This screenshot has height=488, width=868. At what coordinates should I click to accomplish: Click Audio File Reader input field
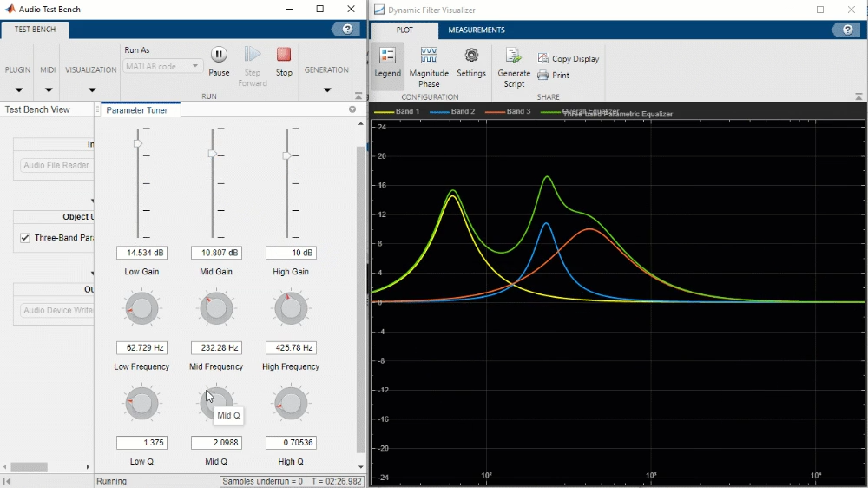(x=56, y=165)
